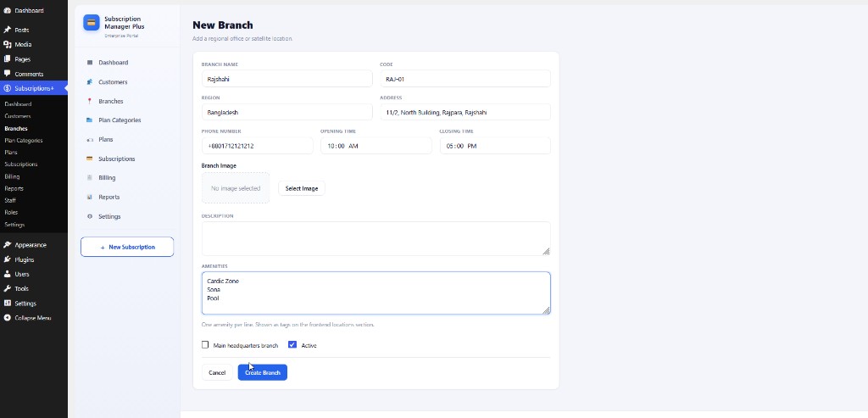Open Roles in Subscriptions+ submenu
The image size is (868, 418).
11,213
